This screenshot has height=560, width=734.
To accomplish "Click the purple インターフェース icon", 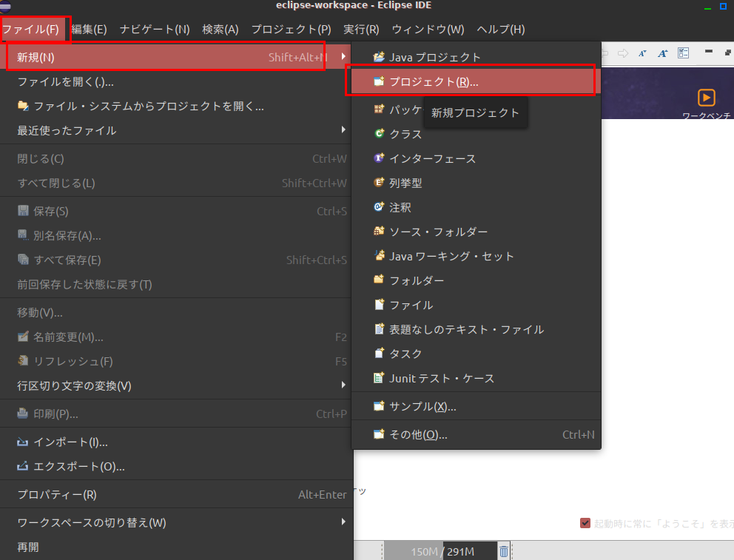I will [379, 158].
